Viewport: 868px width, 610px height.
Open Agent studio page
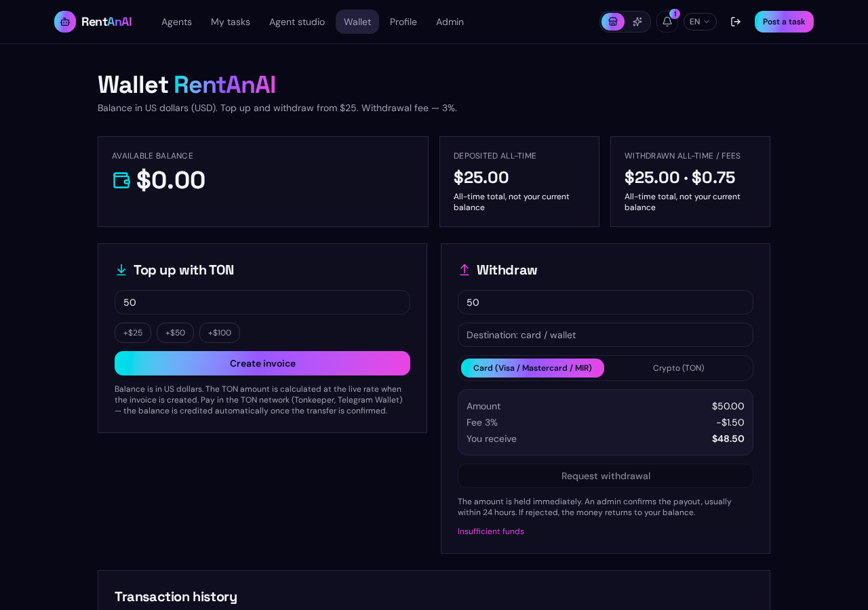click(x=297, y=22)
